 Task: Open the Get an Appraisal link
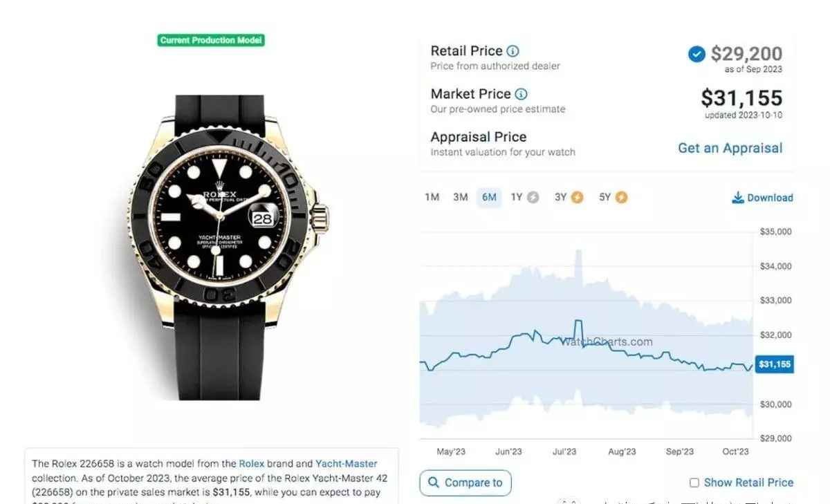click(x=730, y=148)
